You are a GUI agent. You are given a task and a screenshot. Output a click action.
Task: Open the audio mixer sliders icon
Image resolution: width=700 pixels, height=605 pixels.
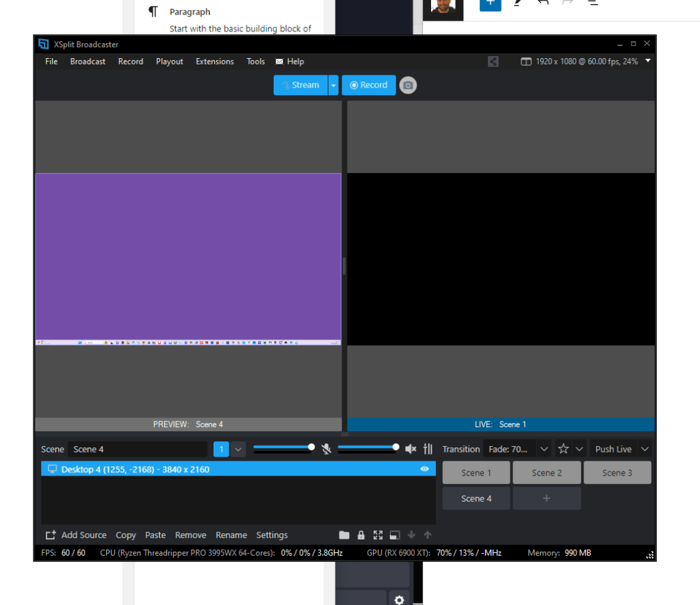(x=428, y=449)
